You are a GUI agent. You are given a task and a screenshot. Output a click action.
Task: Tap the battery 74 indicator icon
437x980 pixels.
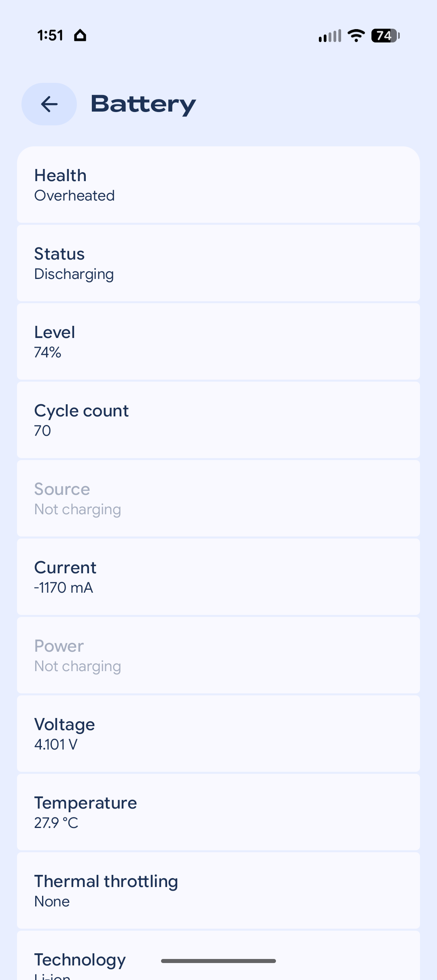click(x=385, y=36)
